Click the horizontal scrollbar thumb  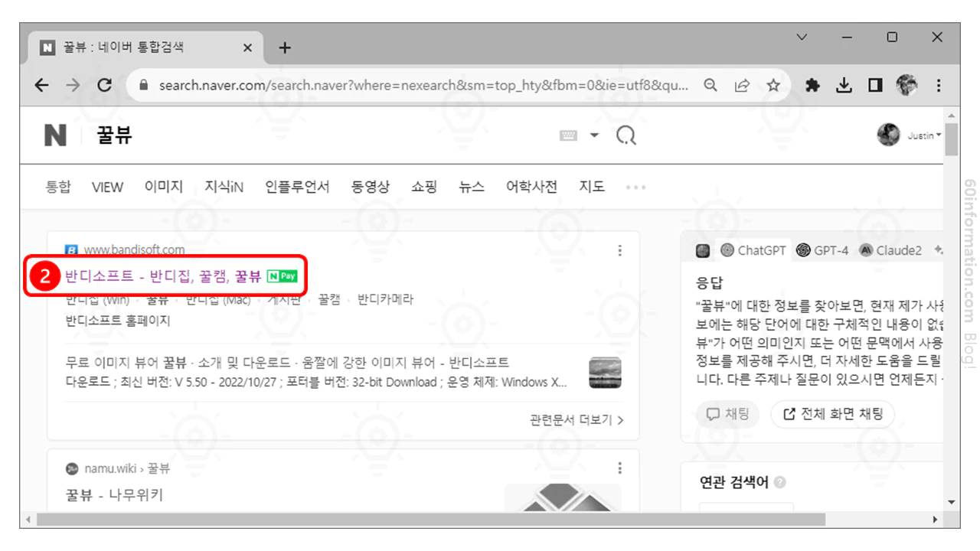pos(431,520)
